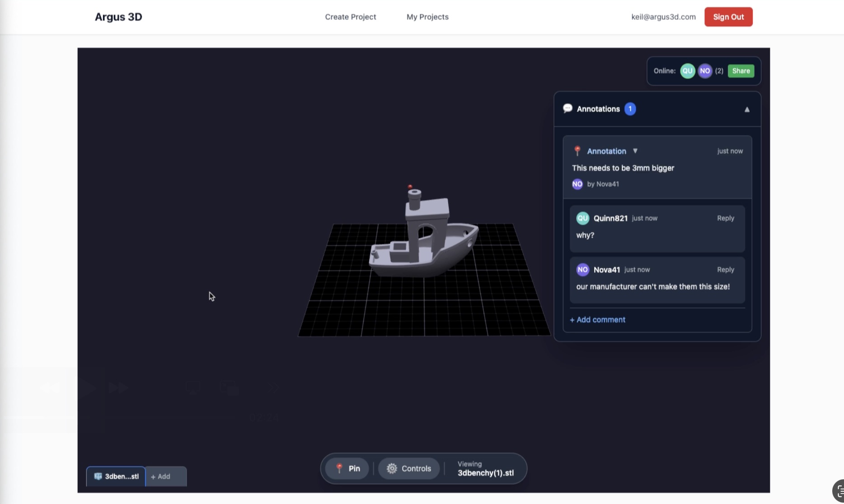Open the + Add comment field
Viewport: 844px width, 504px height.
(x=597, y=319)
